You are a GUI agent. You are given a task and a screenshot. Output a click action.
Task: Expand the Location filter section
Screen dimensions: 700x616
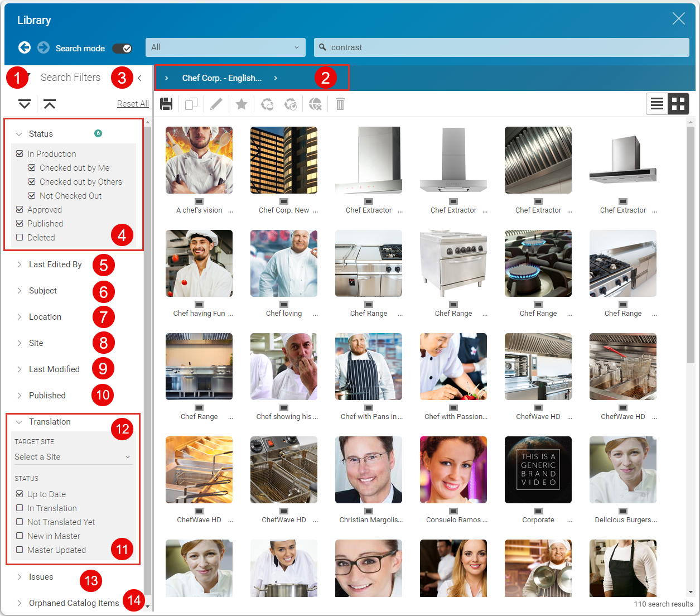coord(45,317)
